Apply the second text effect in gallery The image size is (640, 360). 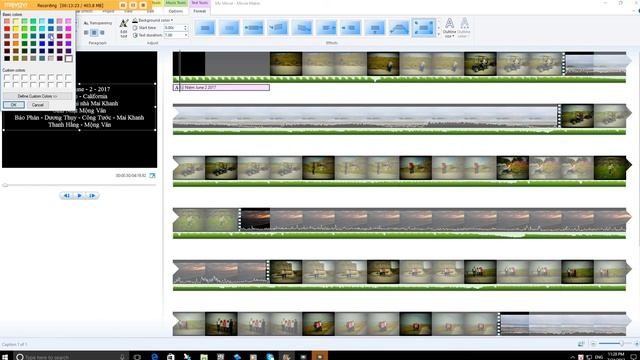[229, 28]
